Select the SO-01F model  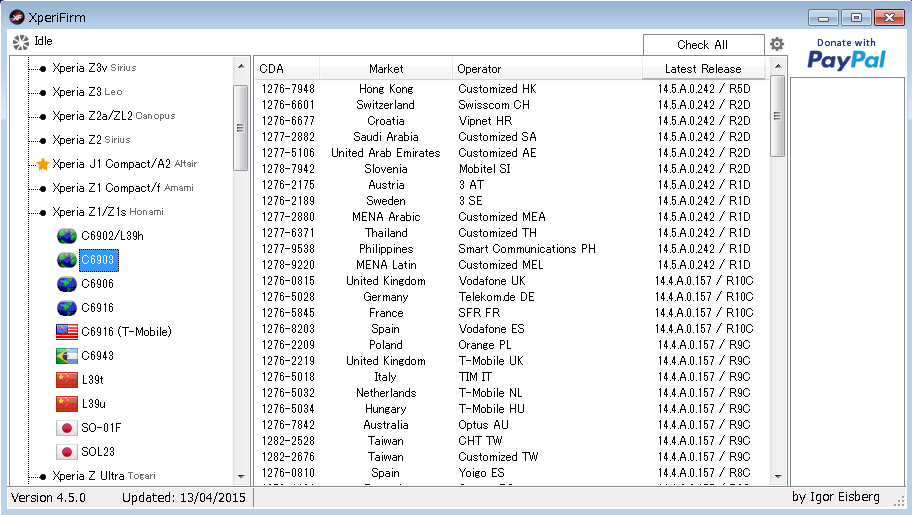(101, 428)
